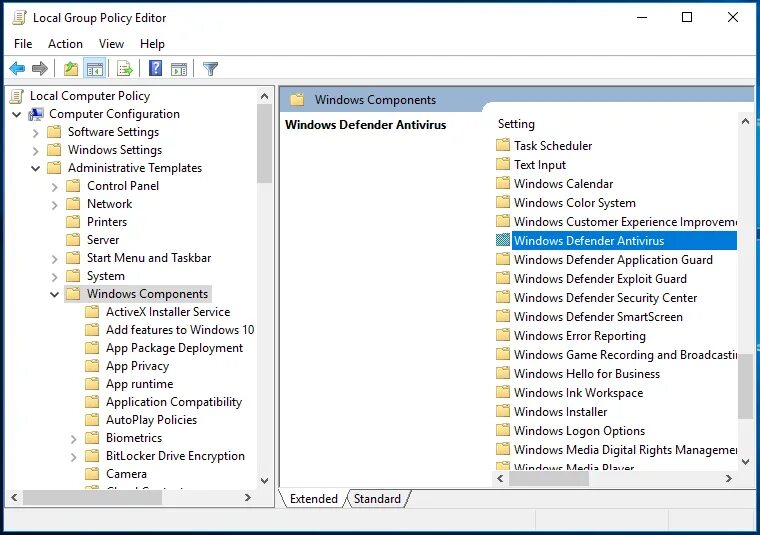Select App runtime in tree
Image resolution: width=760 pixels, height=535 pixels.
point(140,384)
